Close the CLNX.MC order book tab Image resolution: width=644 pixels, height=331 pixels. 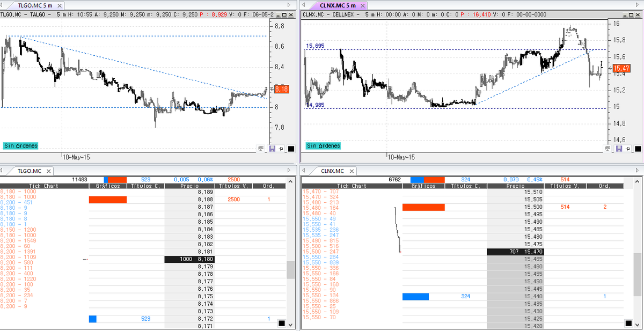351,171
